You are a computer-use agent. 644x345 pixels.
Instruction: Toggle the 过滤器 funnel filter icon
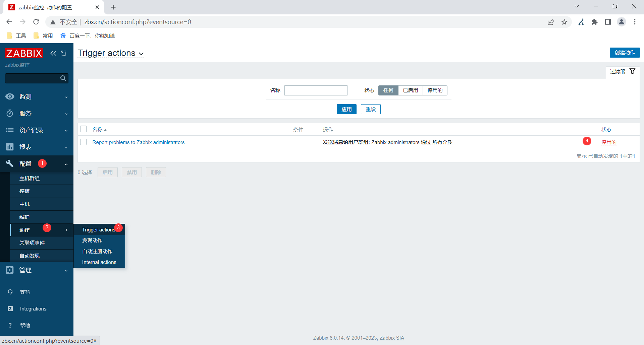(632, 71)
